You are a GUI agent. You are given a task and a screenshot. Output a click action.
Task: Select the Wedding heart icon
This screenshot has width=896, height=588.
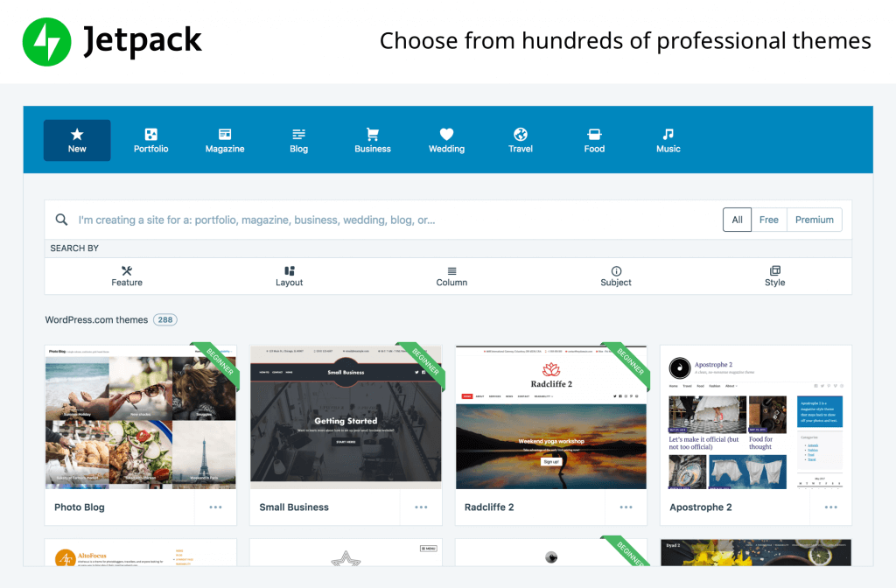446,134
